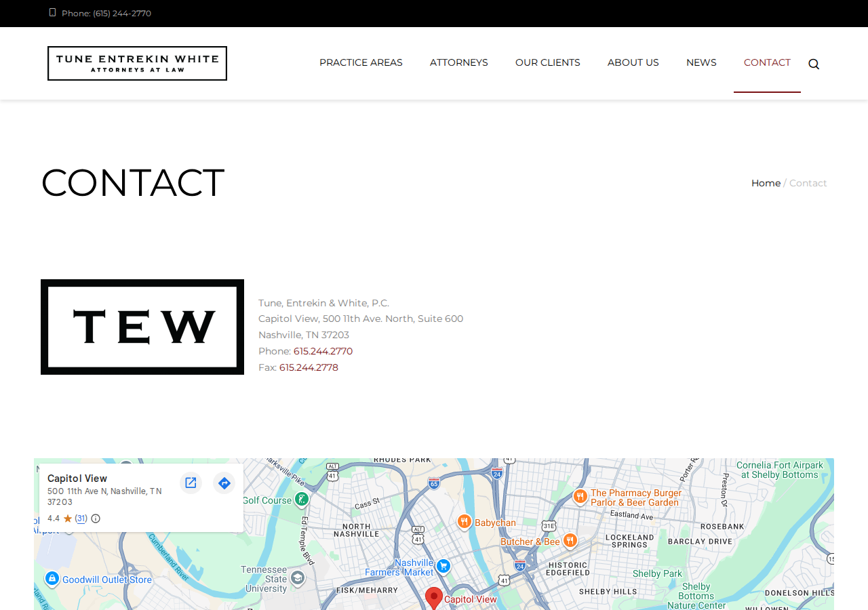The image size is (868, 610).
Task: Open the 31 reviews link
Action: (x=81, y=518)
